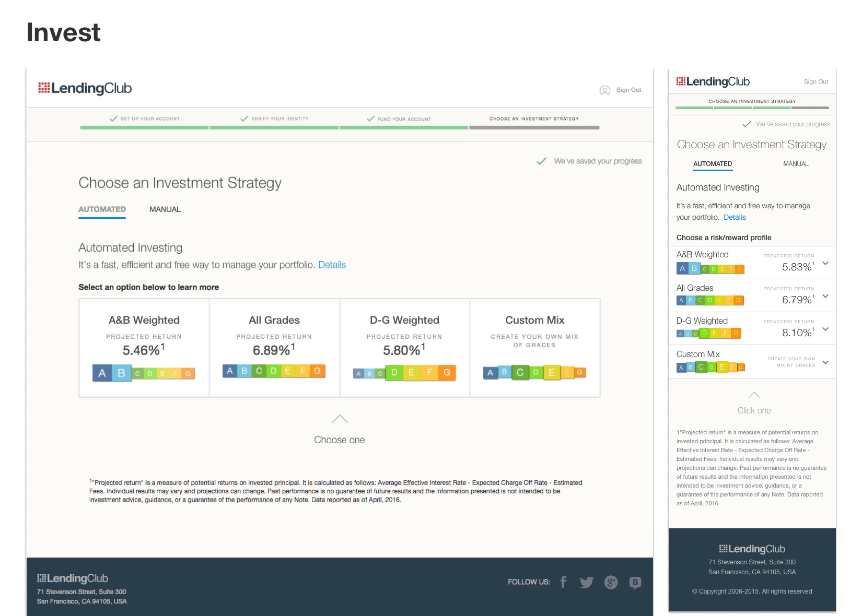This screenshot has width=862, height=616.
Task: Click the LendingClub logo in mobile header
Action: (x=713, y=81)
